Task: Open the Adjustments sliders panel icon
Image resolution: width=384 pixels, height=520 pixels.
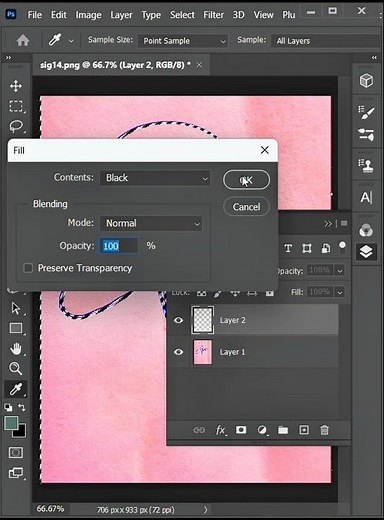Action: click(x=366, y=135)
